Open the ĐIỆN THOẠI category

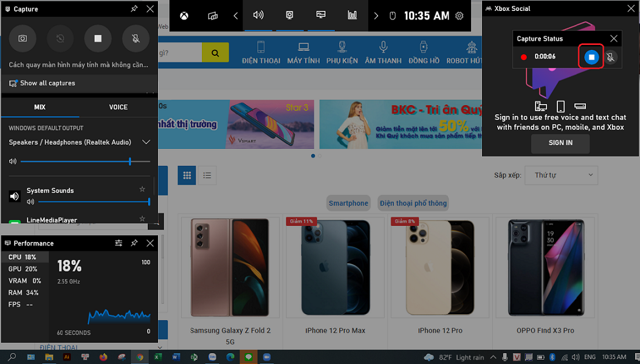[x=261, y=53]
